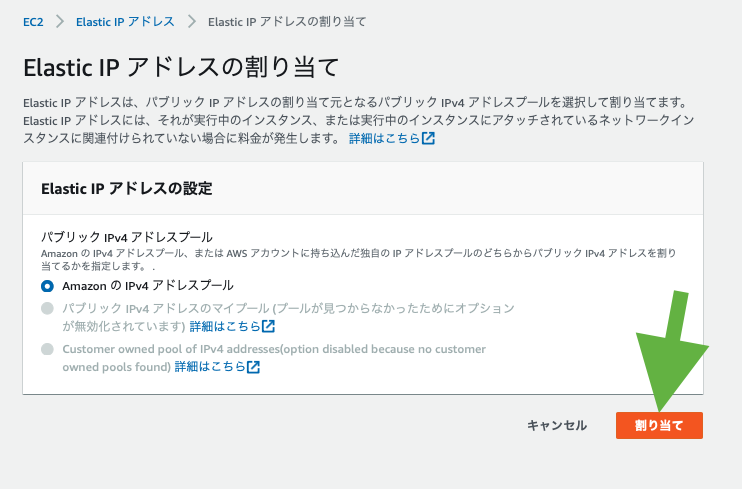
Task: Go to Elastic IP アドレス breadcrumb page
Action: click(x=125, y=21)
